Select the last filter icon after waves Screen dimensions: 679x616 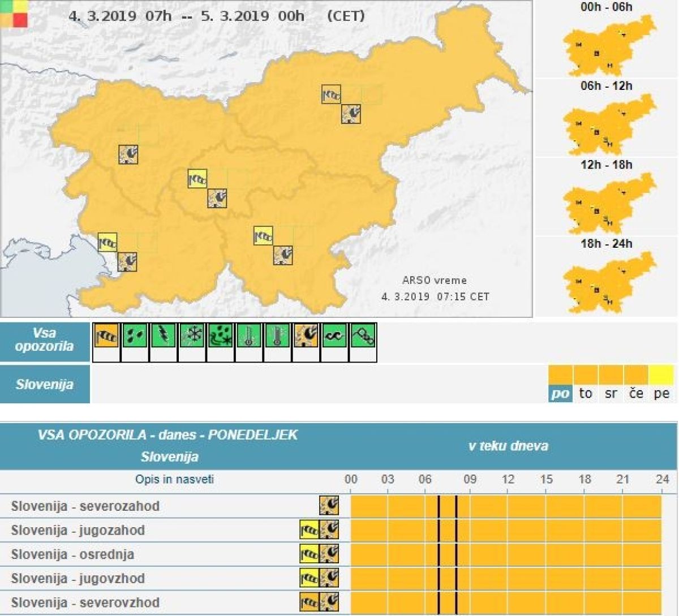[363, 335]
